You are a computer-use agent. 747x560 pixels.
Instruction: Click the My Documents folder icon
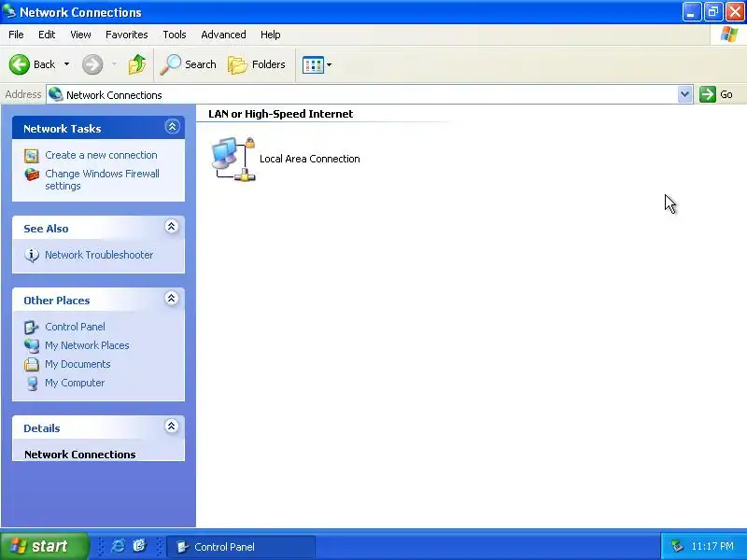(x=32, y=364)
